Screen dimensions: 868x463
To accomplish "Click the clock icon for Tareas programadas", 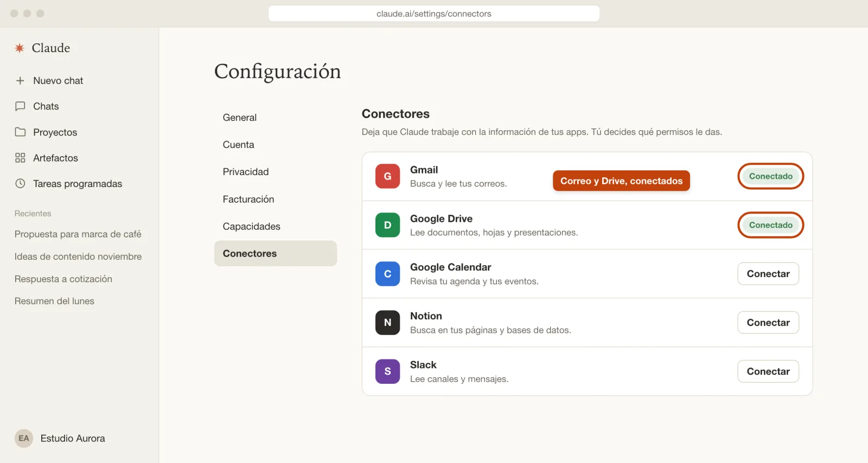I will pyautogui.click(x=20, y=183).
